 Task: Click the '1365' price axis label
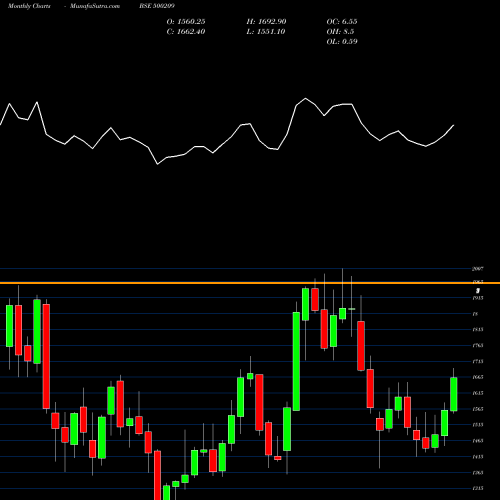478,473
